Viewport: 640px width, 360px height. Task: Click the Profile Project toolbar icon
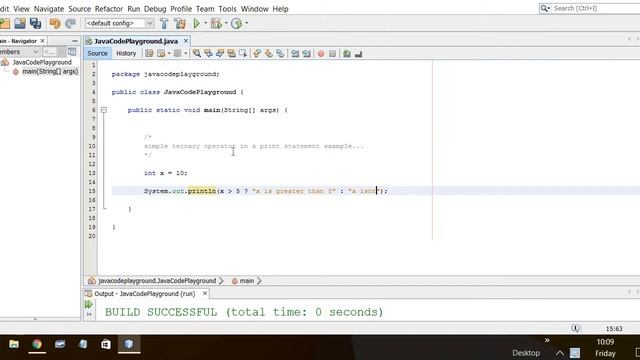pos(236,23)
